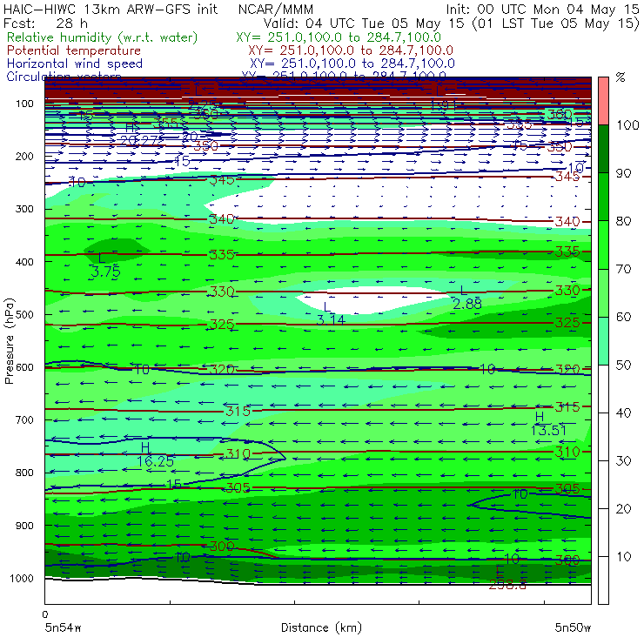Click the '%' unit above the colorbar

(x=621, y=77)
